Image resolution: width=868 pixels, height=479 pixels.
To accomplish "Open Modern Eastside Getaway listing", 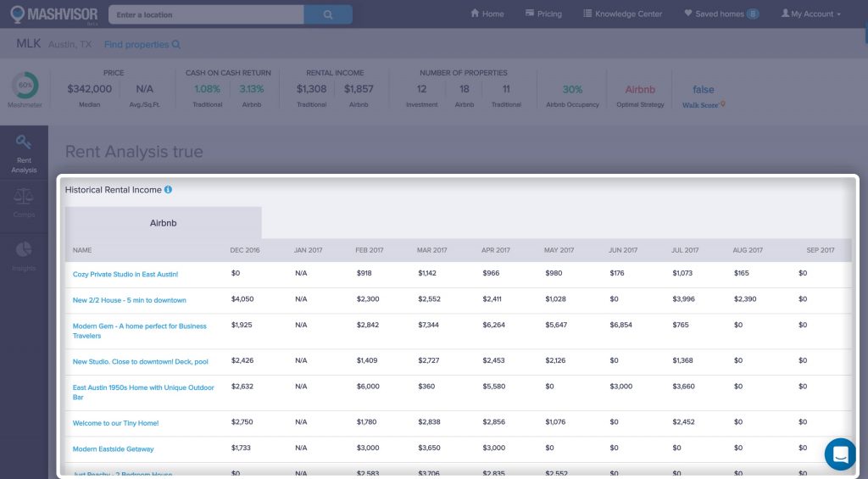I will (x=113, y=448).
